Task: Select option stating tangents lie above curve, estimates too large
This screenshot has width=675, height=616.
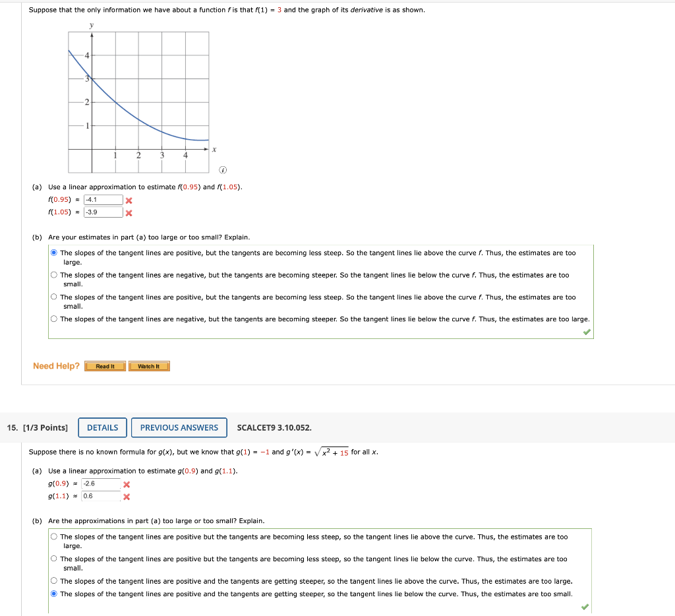Action: pyautogui.click(x=53, y=253)
